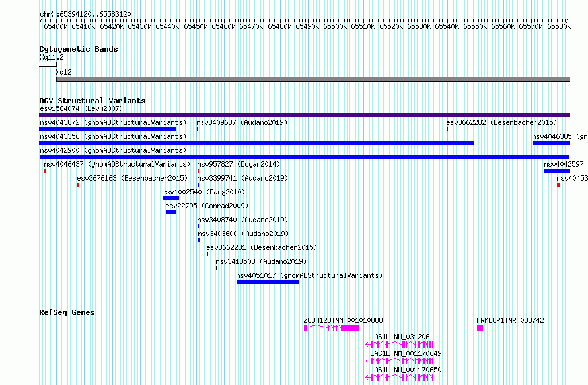Click the 65400k ruler position
This screenshot has width=588, height=385.
(x=55, y=27)
